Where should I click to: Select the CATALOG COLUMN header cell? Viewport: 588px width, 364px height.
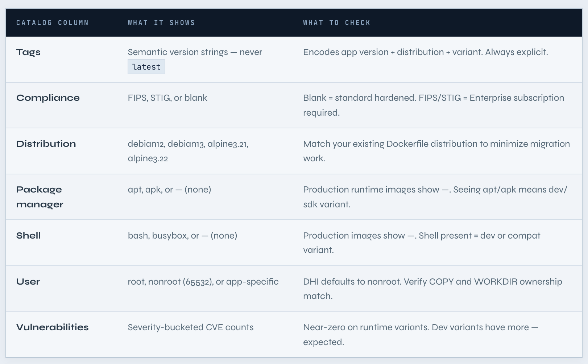[52, 22]
